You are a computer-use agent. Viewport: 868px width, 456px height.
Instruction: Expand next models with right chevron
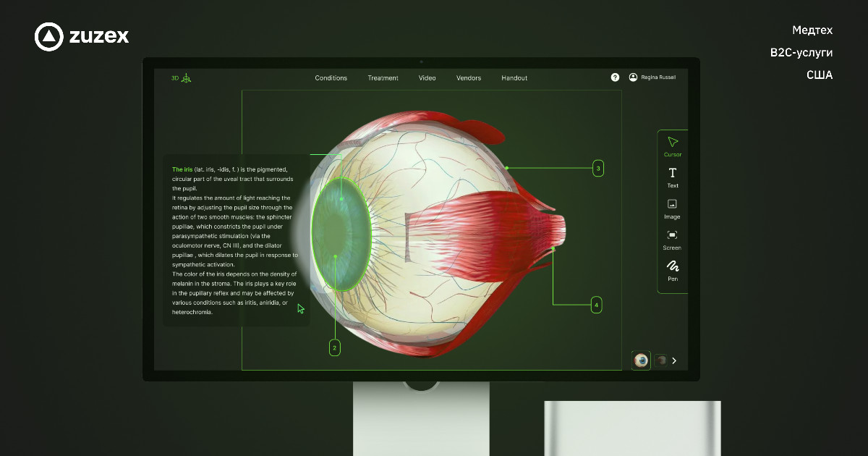[674, 360]
